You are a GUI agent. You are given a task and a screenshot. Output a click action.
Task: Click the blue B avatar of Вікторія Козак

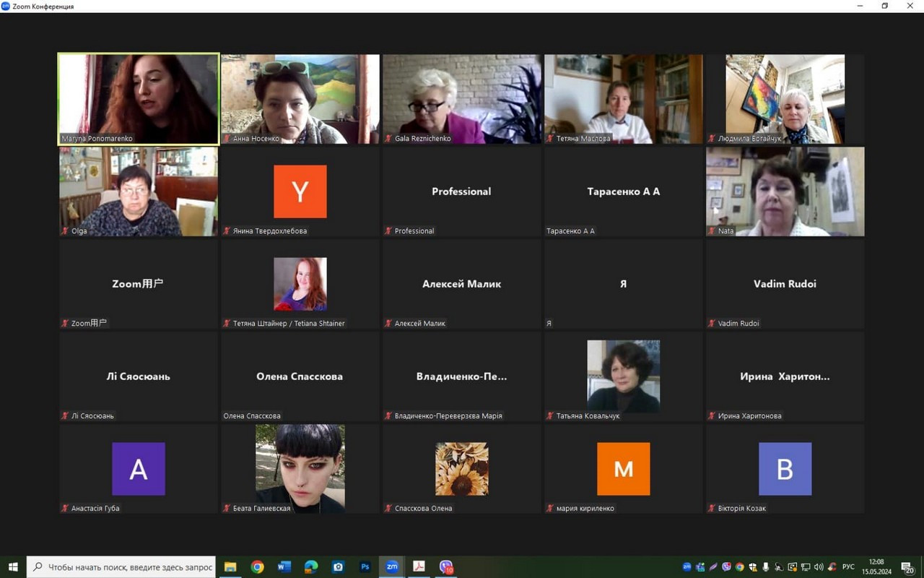click(x=785, y=469)
